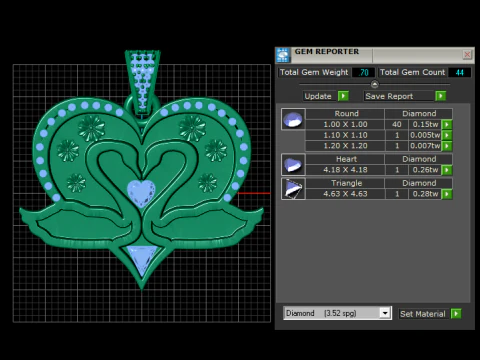Viewport: 480px width, 360px height.
Task: Click the 4.63 X 4.63 size cell
Action: 345,194
